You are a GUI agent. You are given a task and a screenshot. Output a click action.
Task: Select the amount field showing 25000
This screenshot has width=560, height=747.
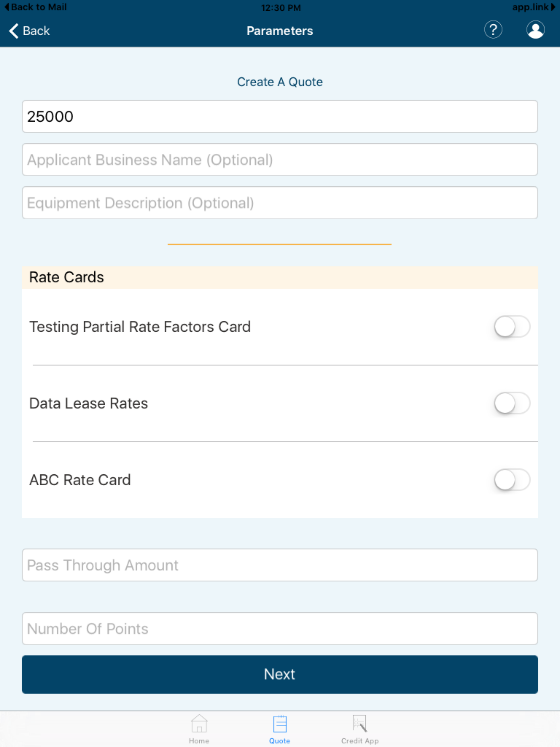280,116
